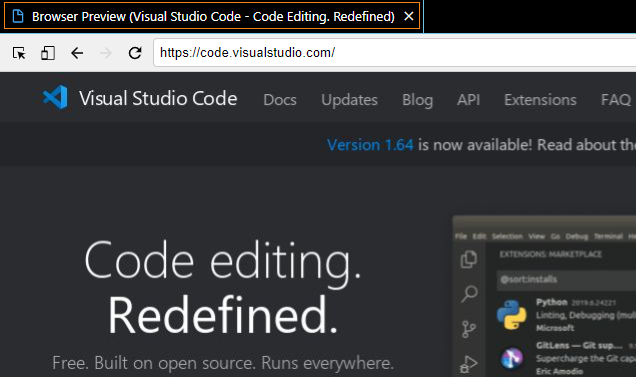Click the Source Control branch icon

point(468,329)
